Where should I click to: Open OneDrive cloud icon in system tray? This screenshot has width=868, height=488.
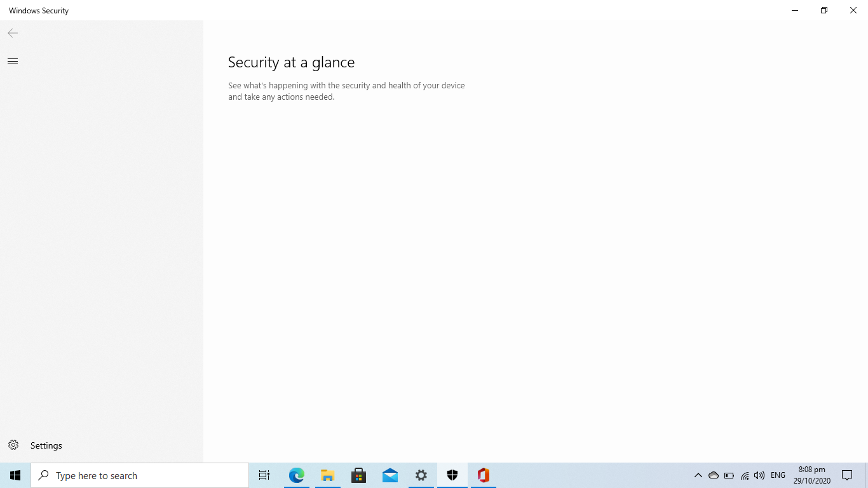click(x=713, y=475)
